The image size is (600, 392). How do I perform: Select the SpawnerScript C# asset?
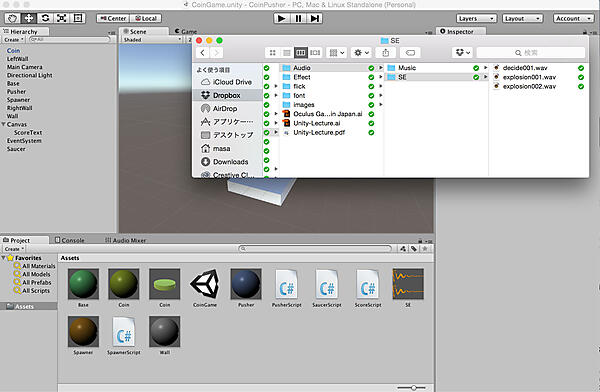click(124, 335)
